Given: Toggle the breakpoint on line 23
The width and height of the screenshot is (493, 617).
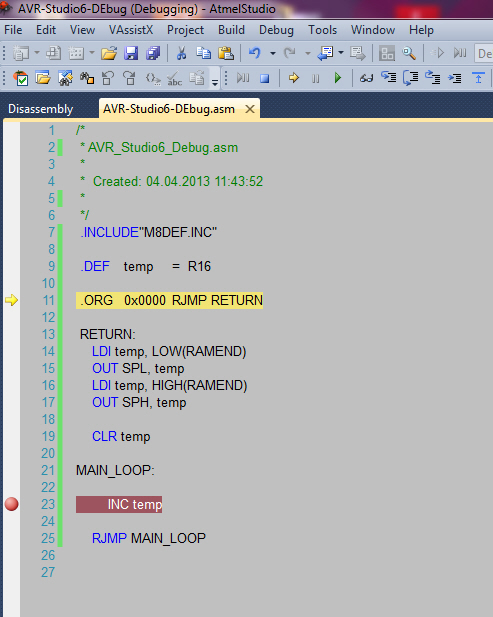Looking at the screenshot, I should point(11,504).
